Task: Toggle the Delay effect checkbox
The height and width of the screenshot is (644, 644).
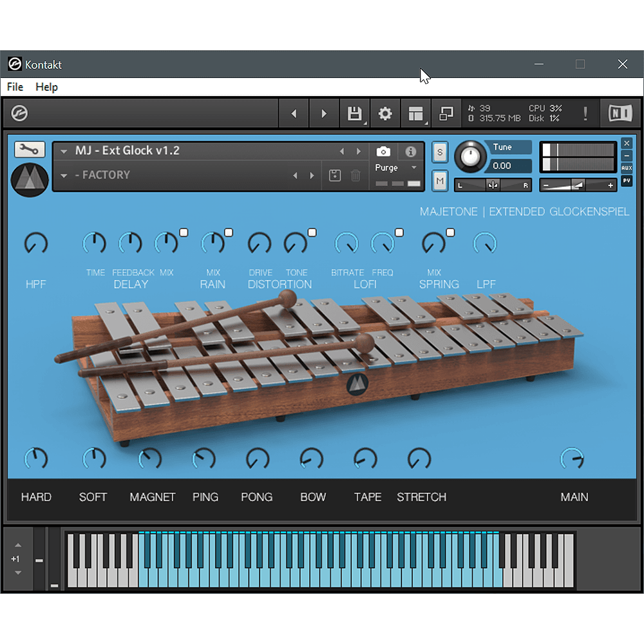Action: point(184,232)
